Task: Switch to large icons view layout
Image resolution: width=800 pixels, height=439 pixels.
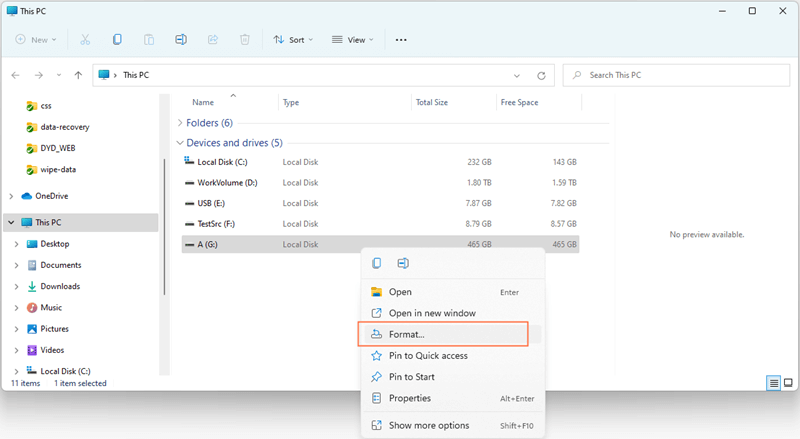Action: tap(788, 383)
